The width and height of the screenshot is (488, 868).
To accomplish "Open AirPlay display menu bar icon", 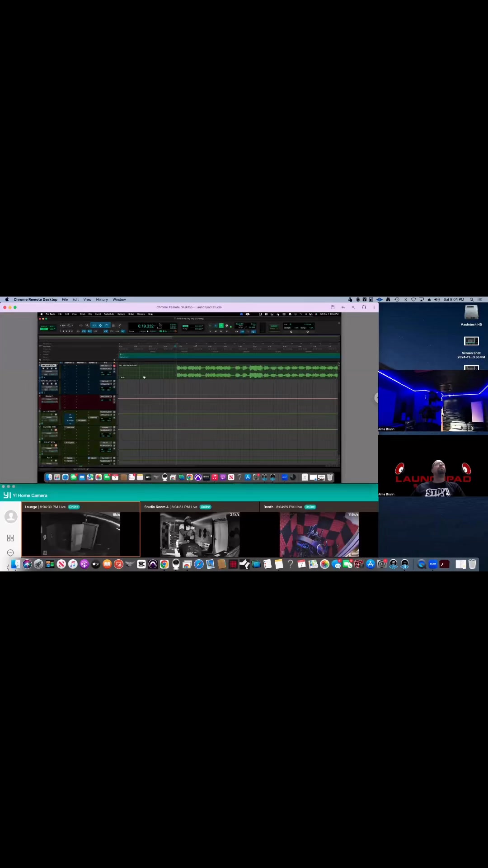I will point(421,300).
